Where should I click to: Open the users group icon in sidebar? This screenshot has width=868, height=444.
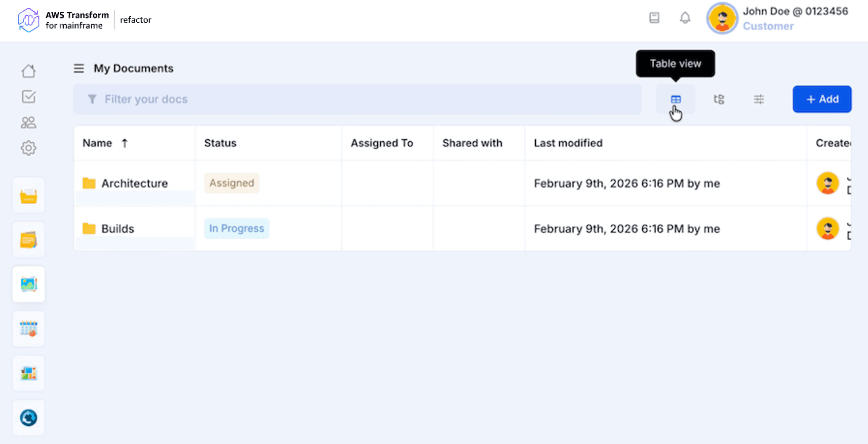pos(29,122)
